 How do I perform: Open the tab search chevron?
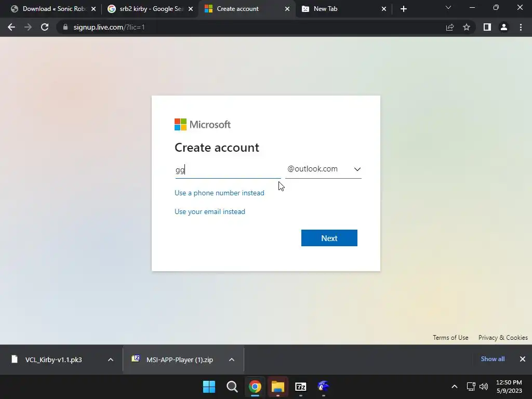click(448, 7)
